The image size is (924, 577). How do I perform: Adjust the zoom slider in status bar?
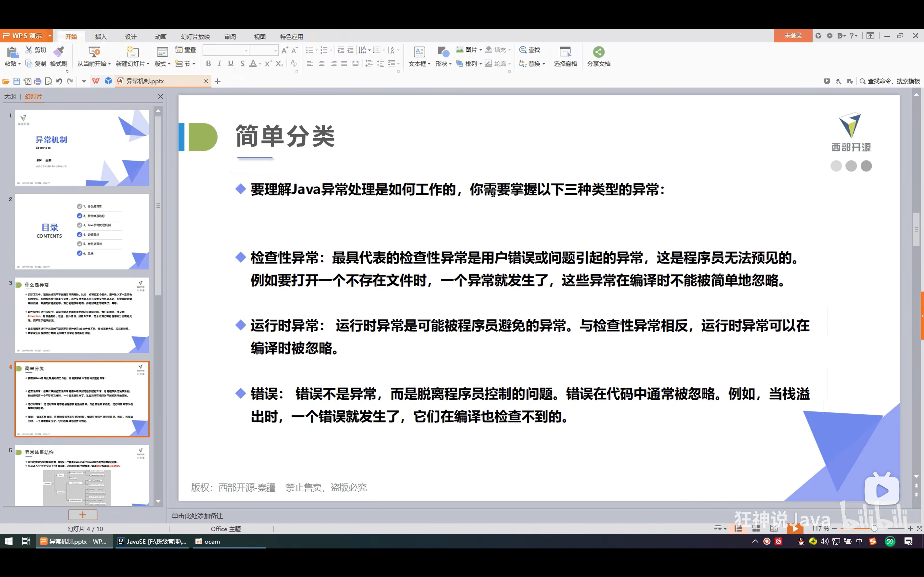click(874, 529)
